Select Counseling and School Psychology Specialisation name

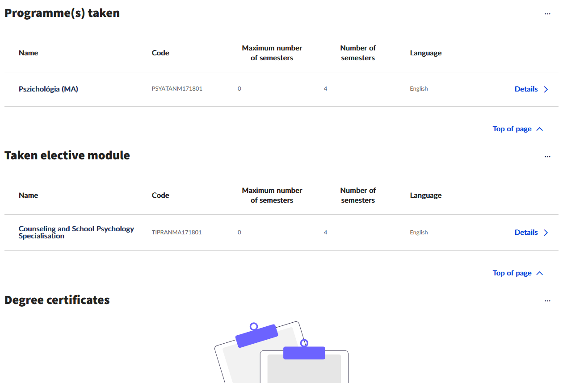pyautogui.click(x=76, y=232)
